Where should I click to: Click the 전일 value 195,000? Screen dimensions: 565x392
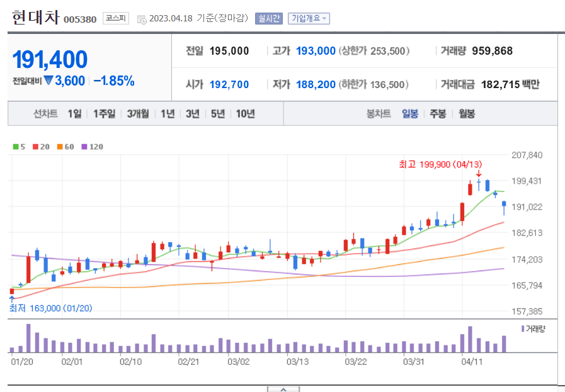tap(229, 51)
